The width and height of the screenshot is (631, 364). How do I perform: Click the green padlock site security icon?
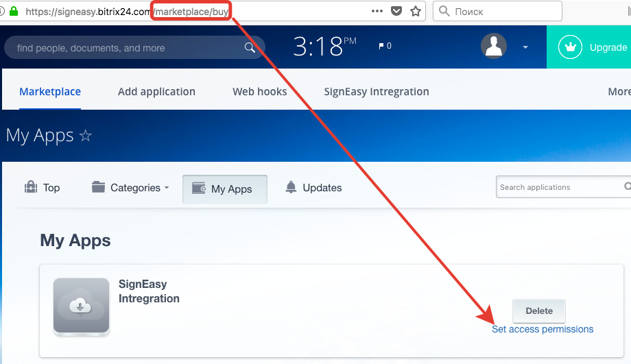click(14, 11)
